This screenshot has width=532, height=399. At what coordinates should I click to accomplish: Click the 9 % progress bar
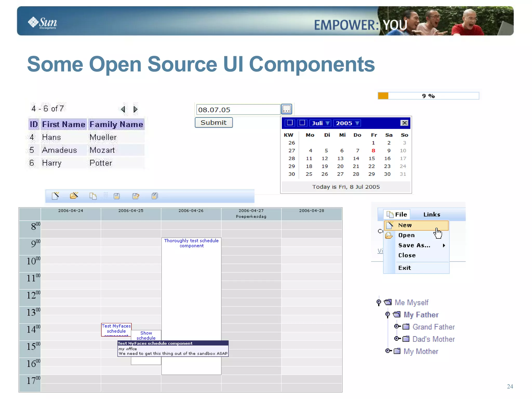pos(428,96)
